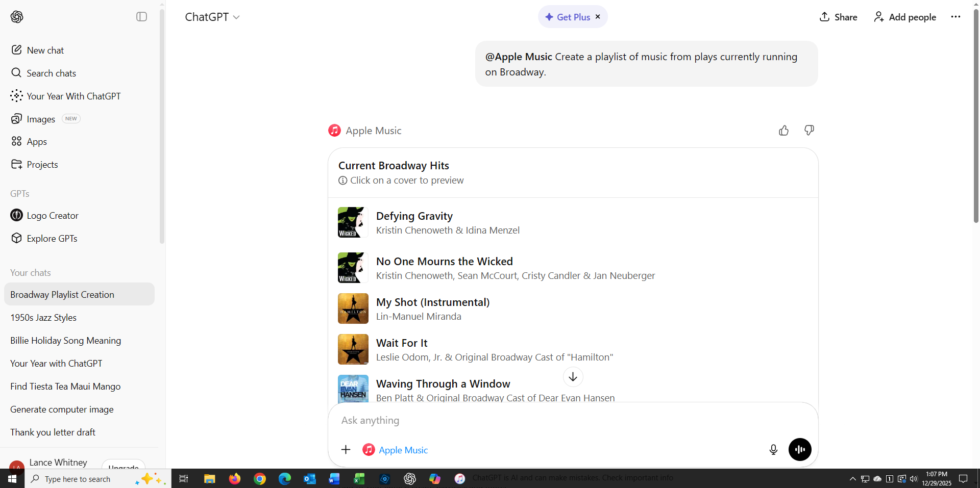Open Search chats in the sidebar

pos(51,73)
